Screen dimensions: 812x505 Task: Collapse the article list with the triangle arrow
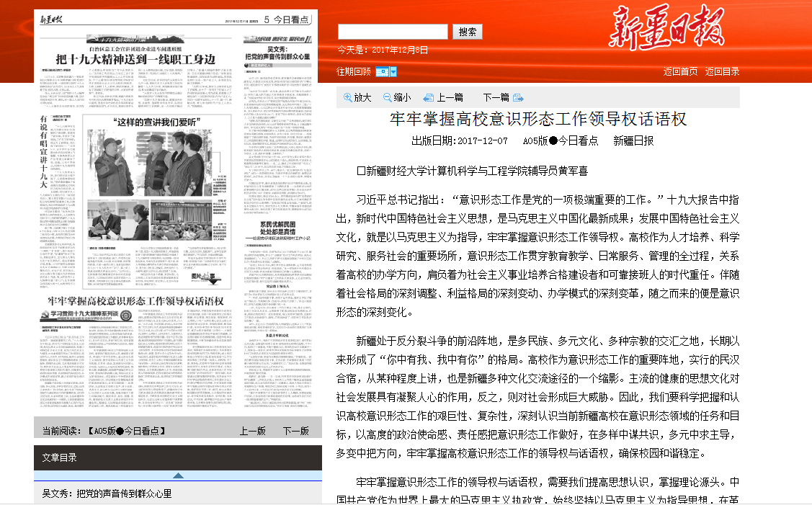click(178, 475)
